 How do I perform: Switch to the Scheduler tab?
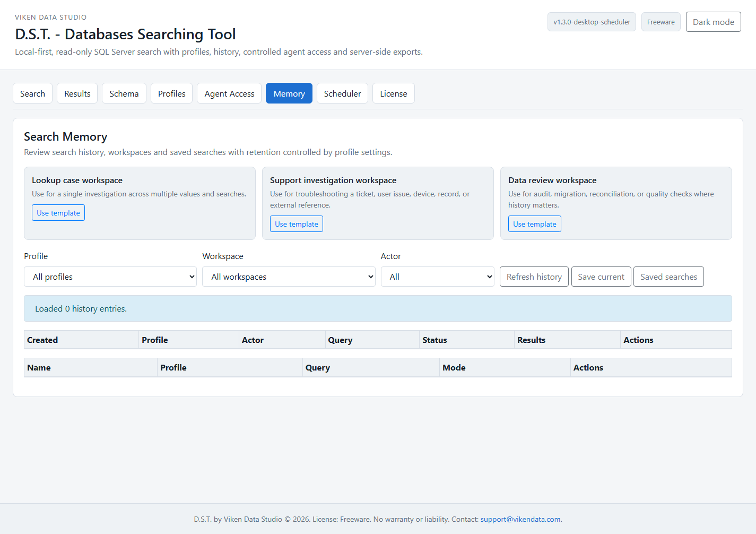pyautogui.click(x=342, y=93)
